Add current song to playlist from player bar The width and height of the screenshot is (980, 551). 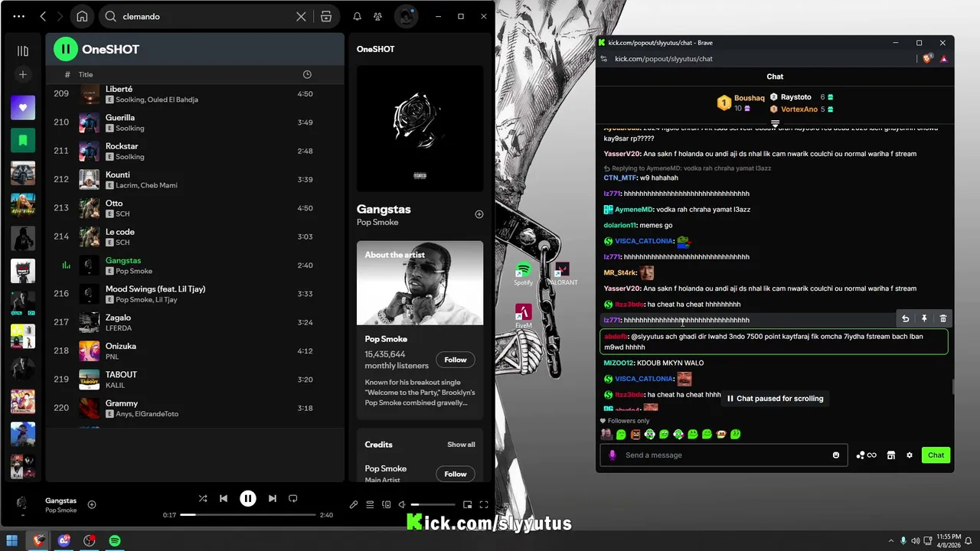[x=92, y=504]
